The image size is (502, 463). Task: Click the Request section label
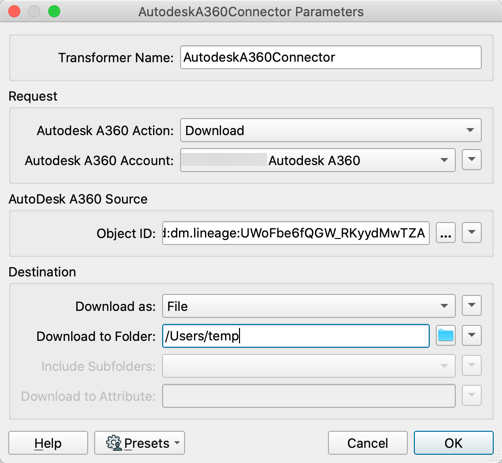point(33,96)
